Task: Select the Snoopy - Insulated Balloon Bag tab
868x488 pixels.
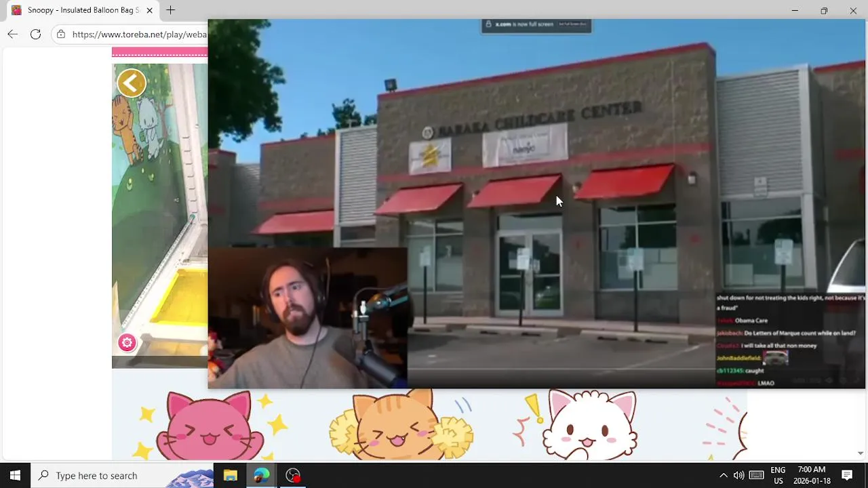Action: click(x=83, y=10)
